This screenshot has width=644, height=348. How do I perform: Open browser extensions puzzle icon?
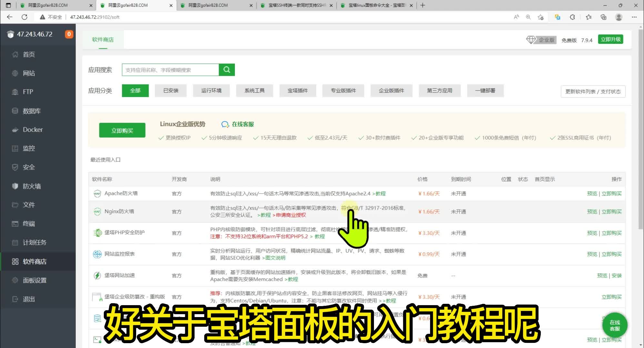click(572, 17)
